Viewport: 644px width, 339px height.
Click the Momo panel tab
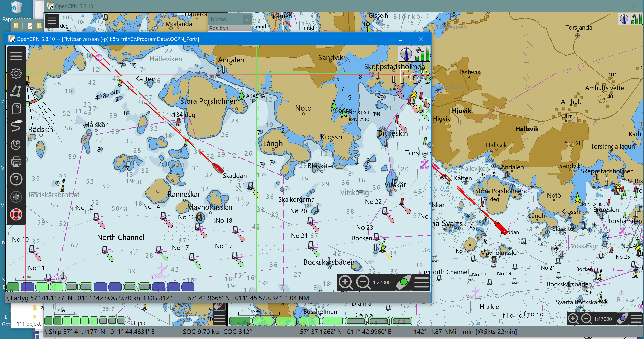[x=218, y=19]
